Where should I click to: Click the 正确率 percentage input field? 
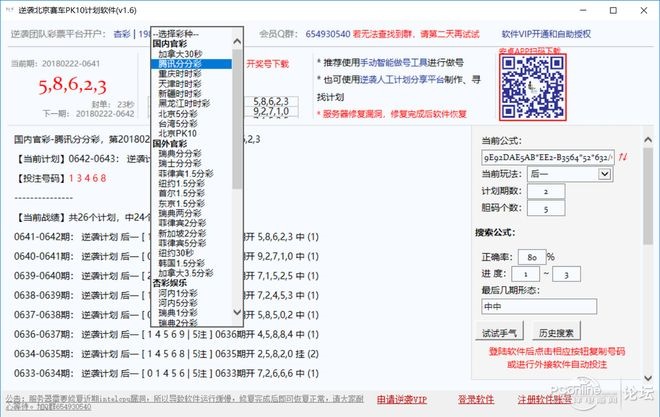[x=530, y=255]
